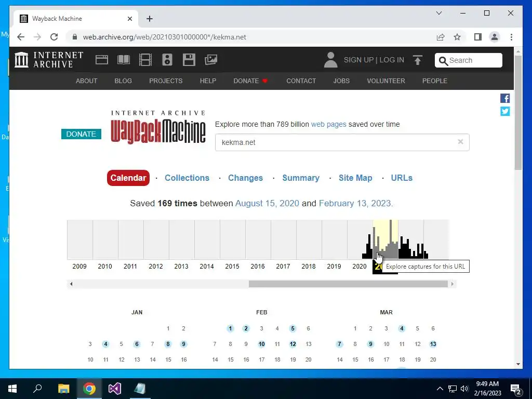Image resolution: width=532 pixels, height=399 pixels.
Task: Click the Upload arrow icon
Action: (x=418, y=60)
